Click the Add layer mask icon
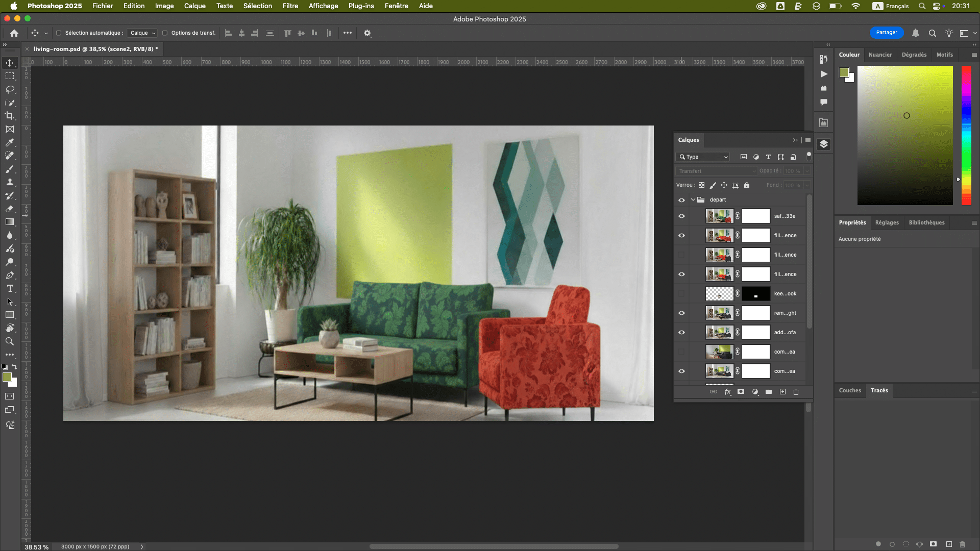The height and width of the screenshot is (551, 980). tap(741, 392)
